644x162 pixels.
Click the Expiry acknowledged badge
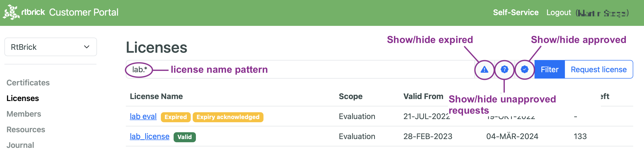228,117
